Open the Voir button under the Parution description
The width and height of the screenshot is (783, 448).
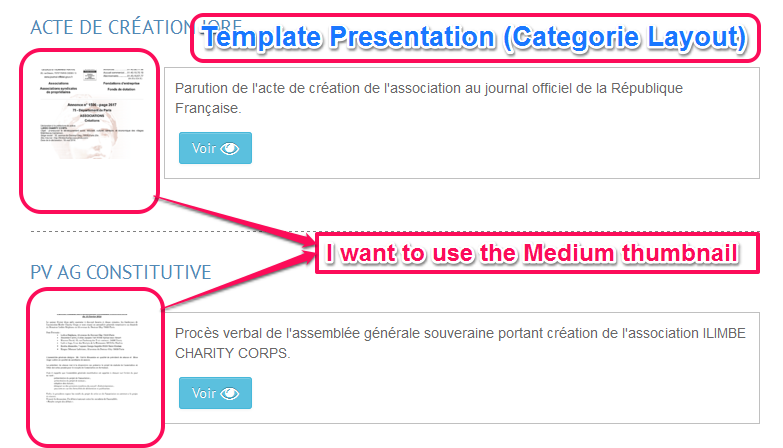215,148
